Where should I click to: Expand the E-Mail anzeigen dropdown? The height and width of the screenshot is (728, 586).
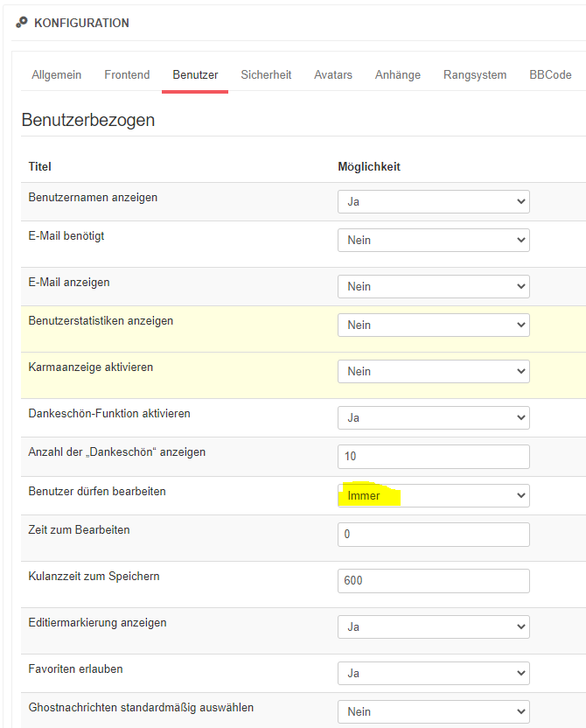pyautogui.click(x=433, y=287)
